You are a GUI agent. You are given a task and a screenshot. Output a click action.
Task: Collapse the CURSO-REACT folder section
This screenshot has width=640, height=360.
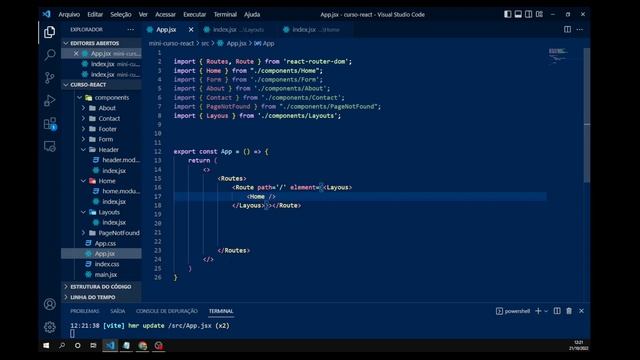101,84
